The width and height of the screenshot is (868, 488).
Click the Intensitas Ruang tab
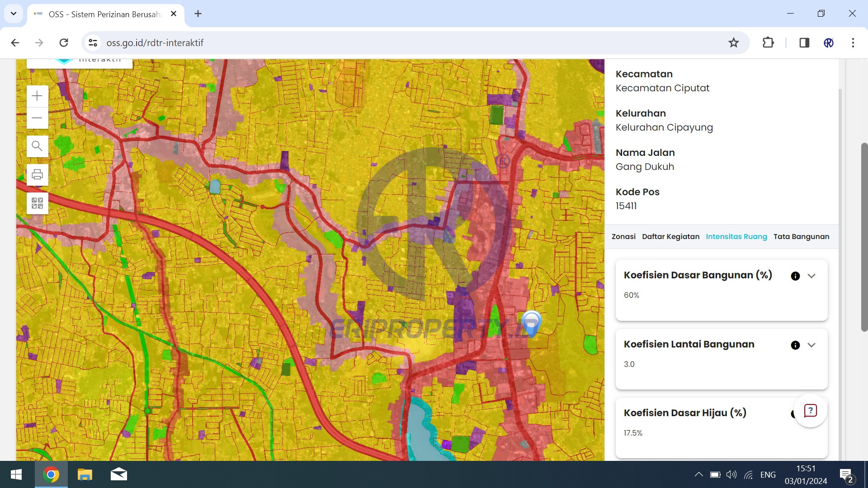[736, 237]
